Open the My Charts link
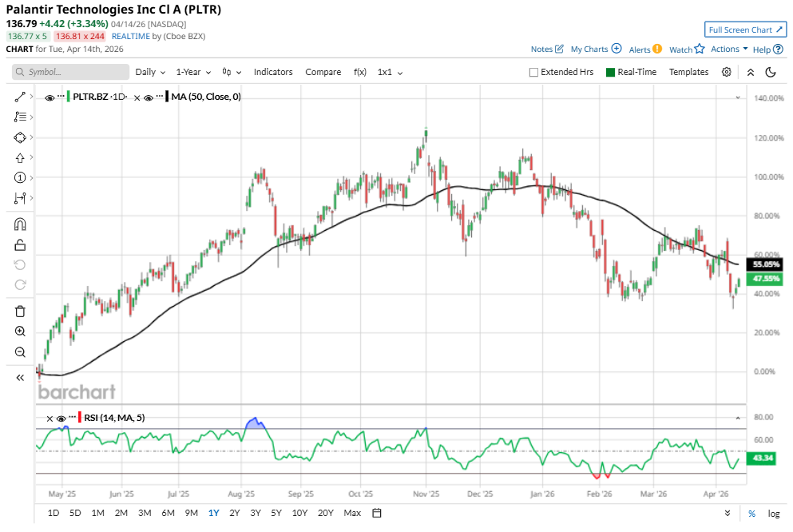793x532 pixels. coord(595,49)
